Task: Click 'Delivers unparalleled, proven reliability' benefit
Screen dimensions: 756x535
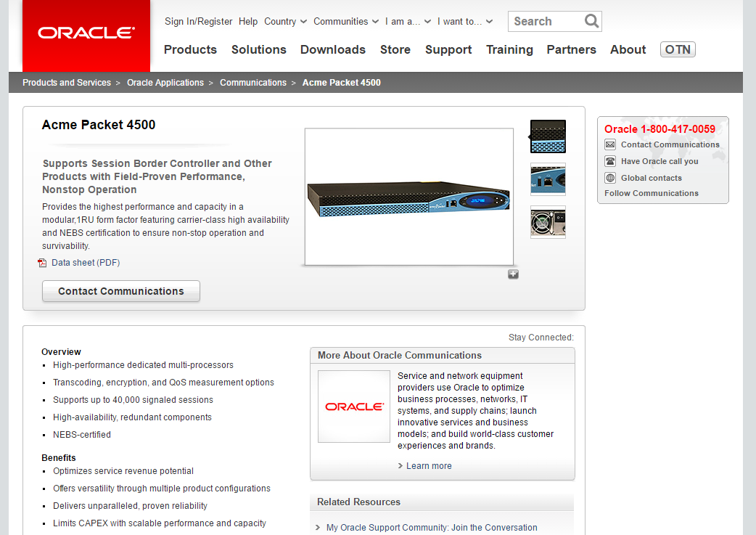Action: coord(130,506)
